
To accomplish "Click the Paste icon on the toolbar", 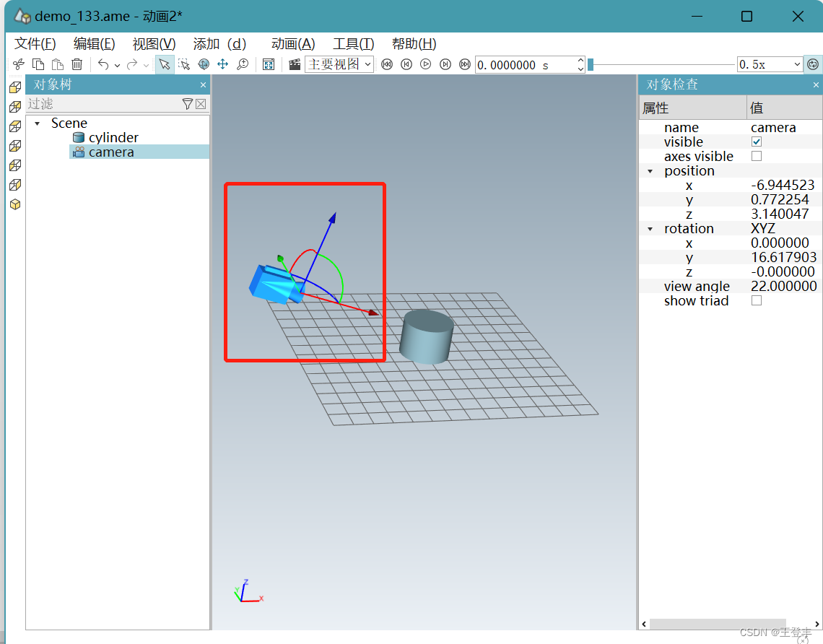I will pos(57,64).
